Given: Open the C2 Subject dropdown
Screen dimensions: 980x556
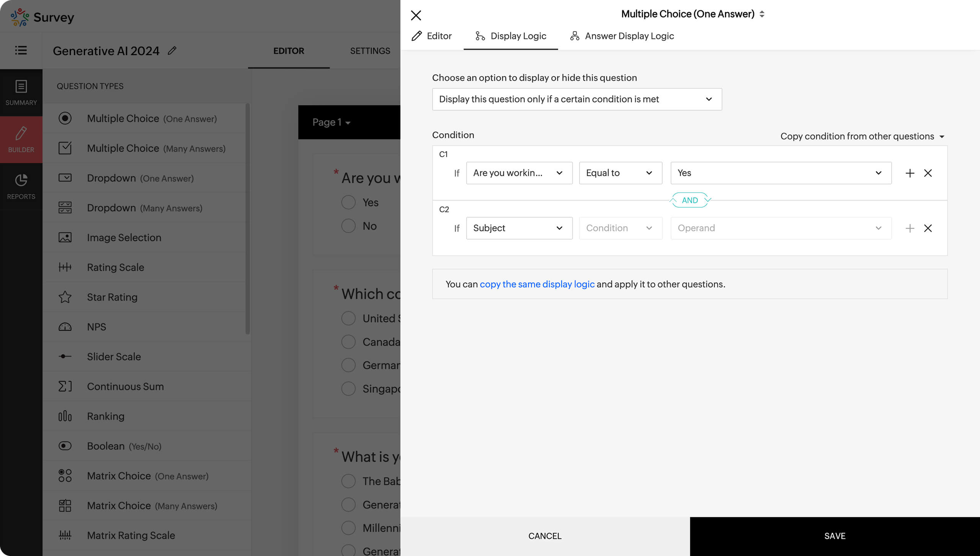Looking at the screenshot, I should (519, 228).
